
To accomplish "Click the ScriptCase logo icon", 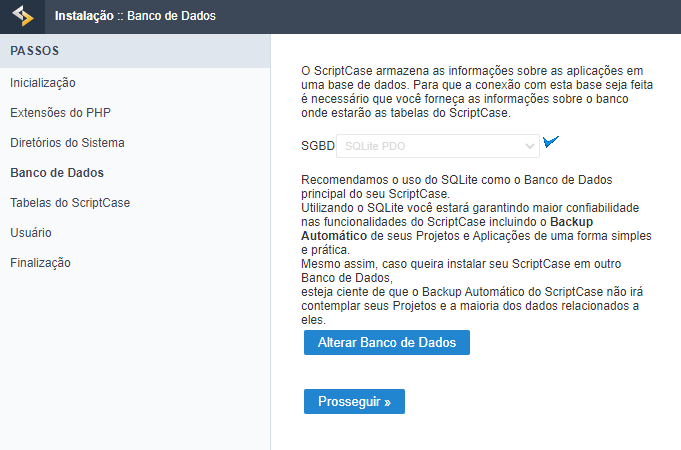I will 23,16.
